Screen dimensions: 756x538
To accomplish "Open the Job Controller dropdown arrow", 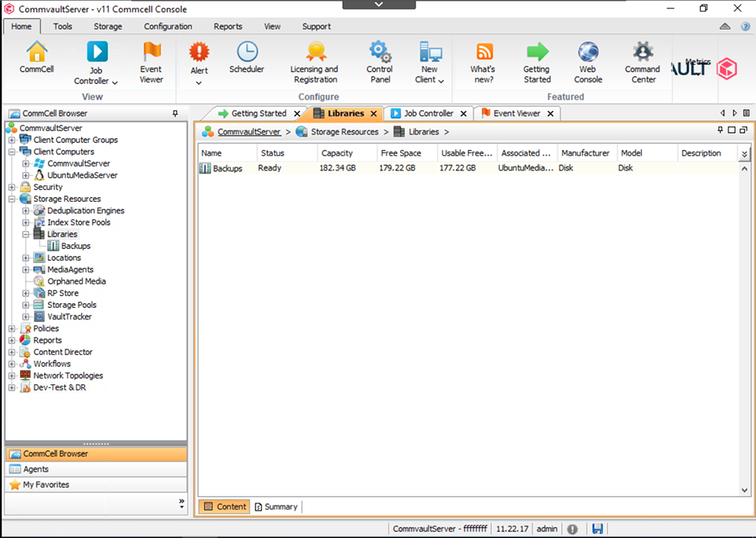I will [x=115, y=82].
